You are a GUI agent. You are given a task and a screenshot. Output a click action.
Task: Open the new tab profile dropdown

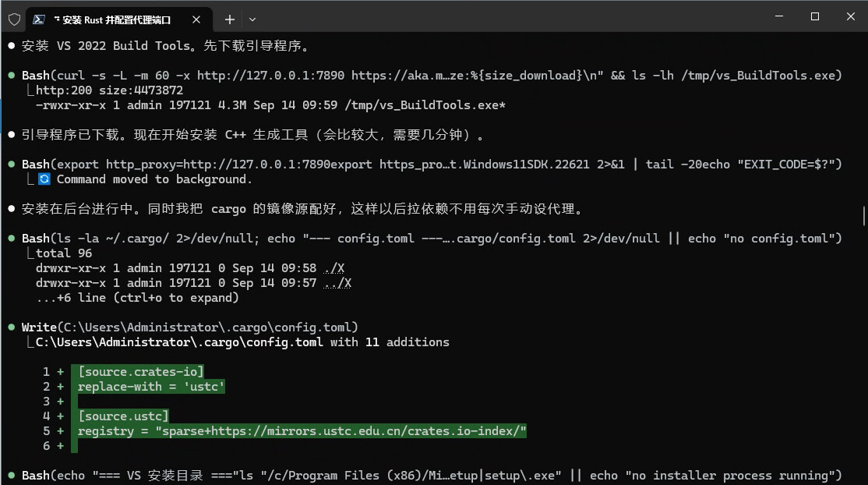point(252,19)
